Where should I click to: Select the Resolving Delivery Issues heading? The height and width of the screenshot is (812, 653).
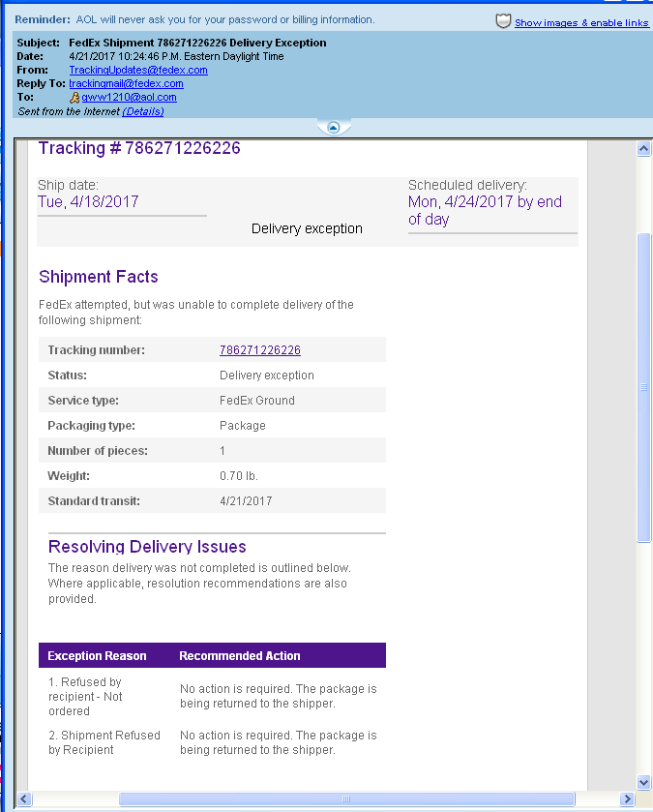(147, 547)
